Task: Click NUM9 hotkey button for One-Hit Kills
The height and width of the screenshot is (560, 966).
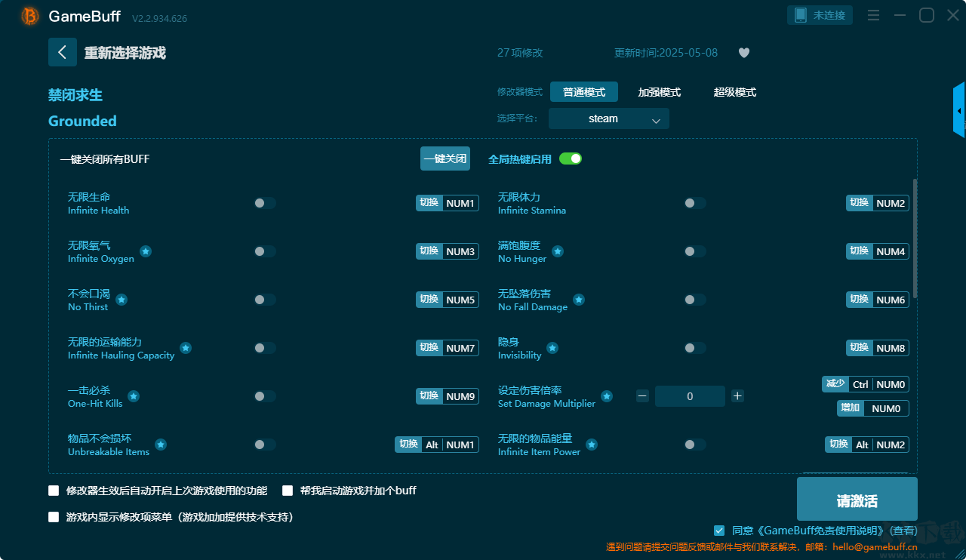Action: pyautogui.click(x=448, y=396)
